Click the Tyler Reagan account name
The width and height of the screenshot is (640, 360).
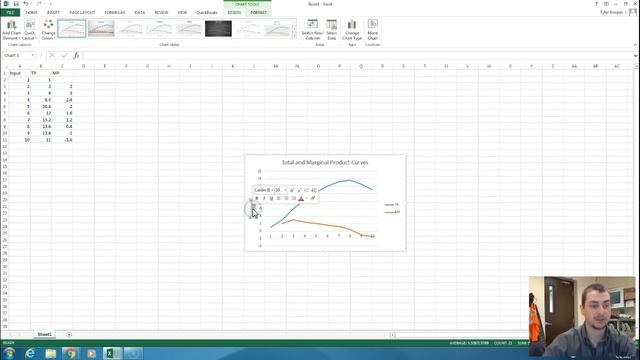click(x=611, y=12)
